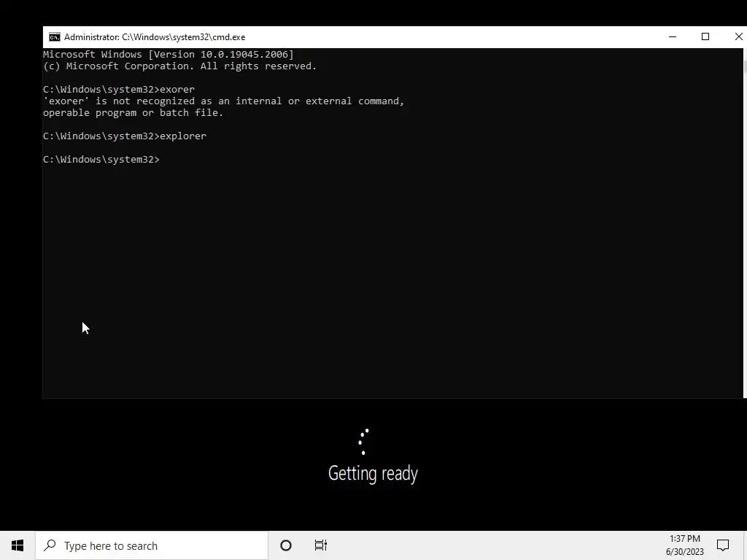The width and height of the screenshot is (747, 560).
Task: Click the 'is not recognized' error line
Action: tap(223, 101)
